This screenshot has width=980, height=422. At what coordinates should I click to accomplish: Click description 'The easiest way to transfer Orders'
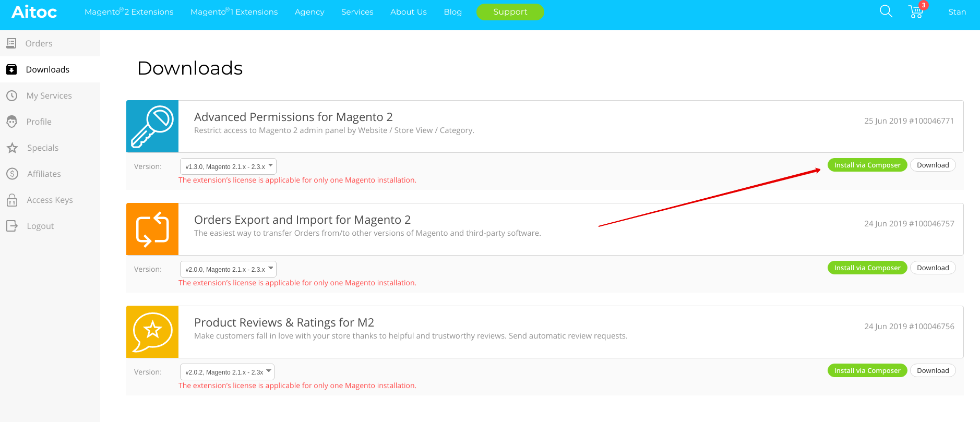pyautogui.click(x=367, y=233)
